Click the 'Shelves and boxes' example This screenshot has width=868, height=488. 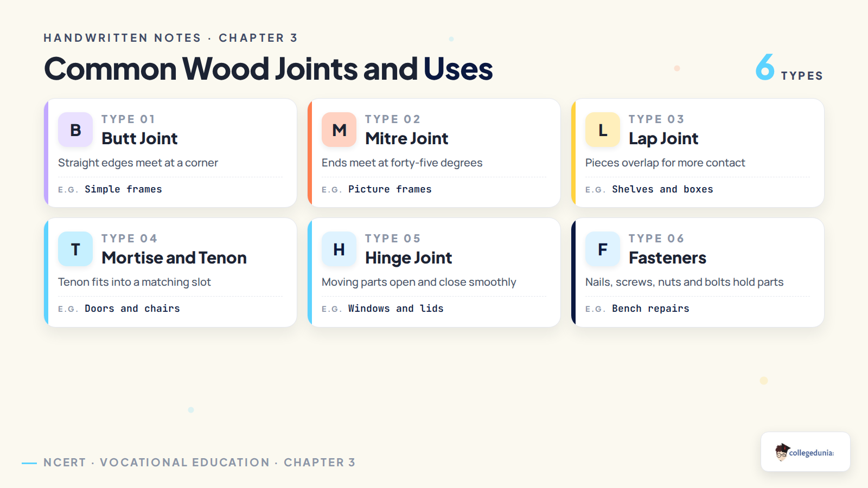click(662, 189)
